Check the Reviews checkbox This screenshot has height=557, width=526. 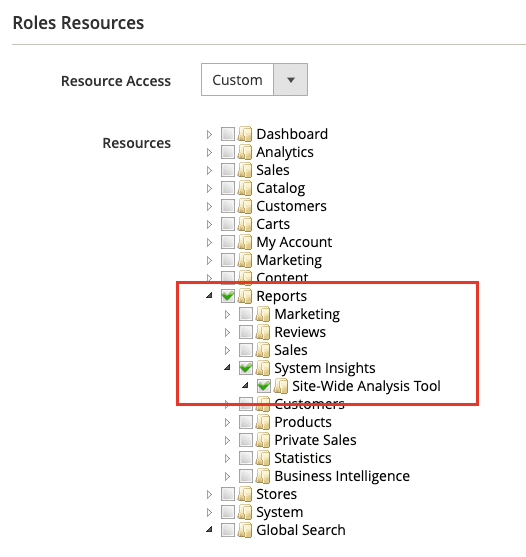[x=246, y=332]
